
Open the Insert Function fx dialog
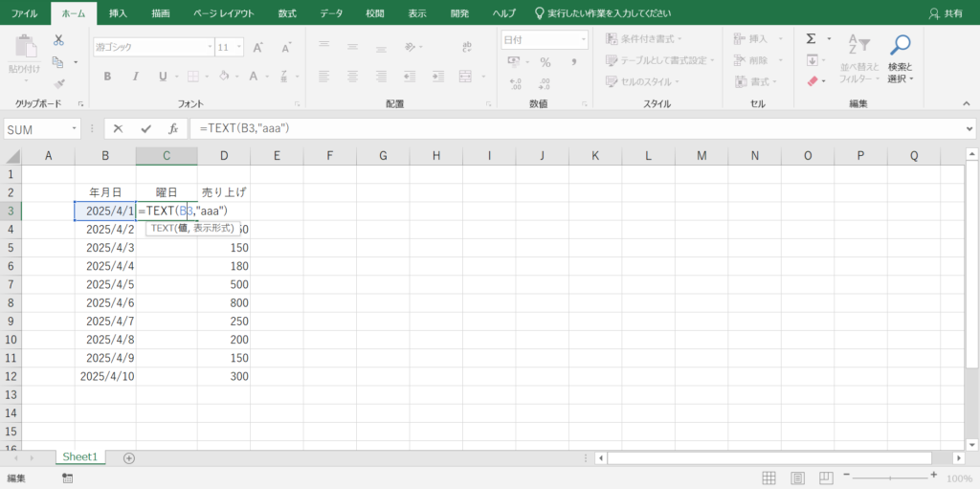tap(173, 128)
